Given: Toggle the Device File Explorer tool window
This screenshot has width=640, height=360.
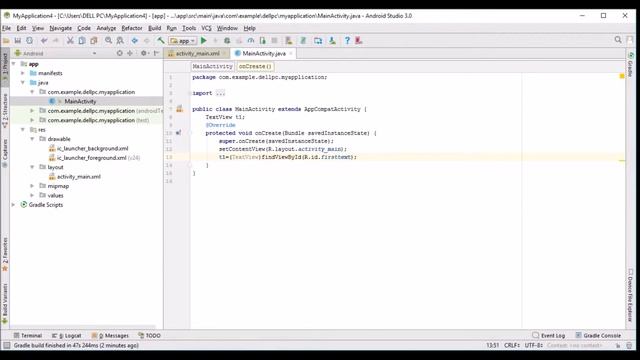Looking at the screenshot, I should pos(631,296).
